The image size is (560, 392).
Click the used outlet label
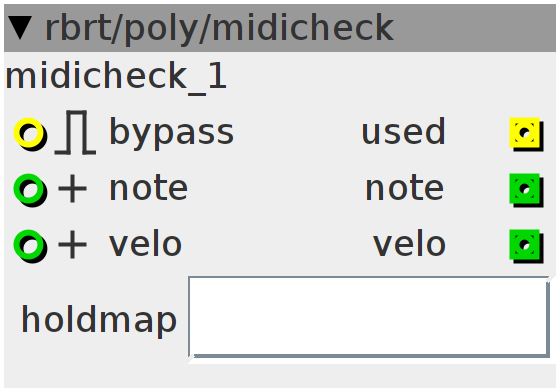pos(403,131)
